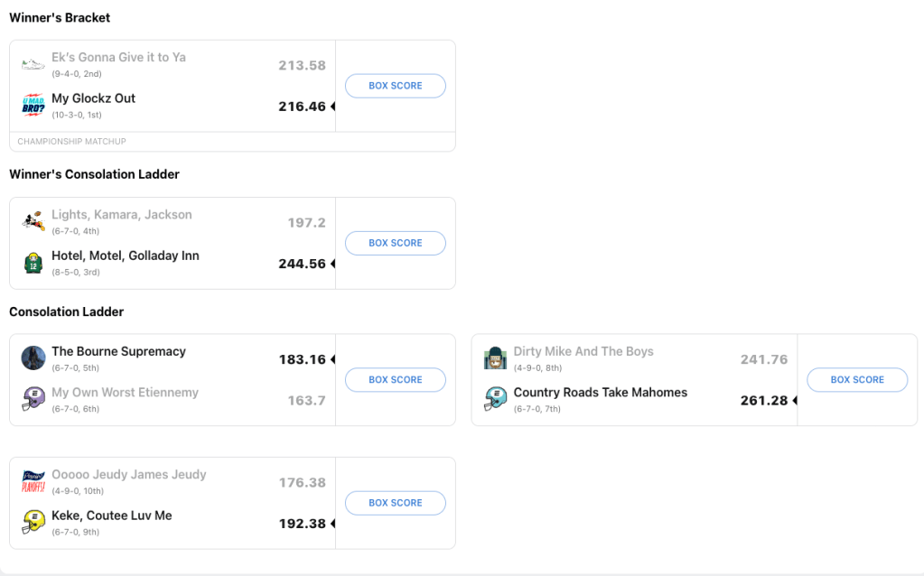The image size is (924, 576).
Task: Open the Dirty Mike And The Boys team link
Action: coord(583,351)
